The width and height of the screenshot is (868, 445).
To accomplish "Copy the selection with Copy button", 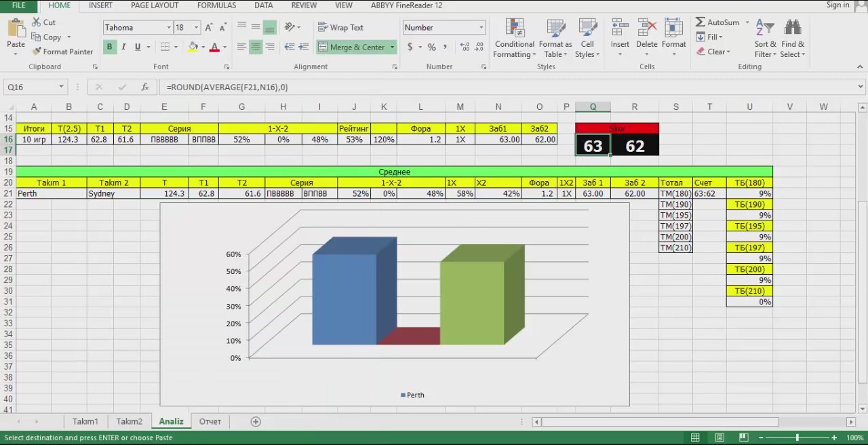I will coord(47,37).
